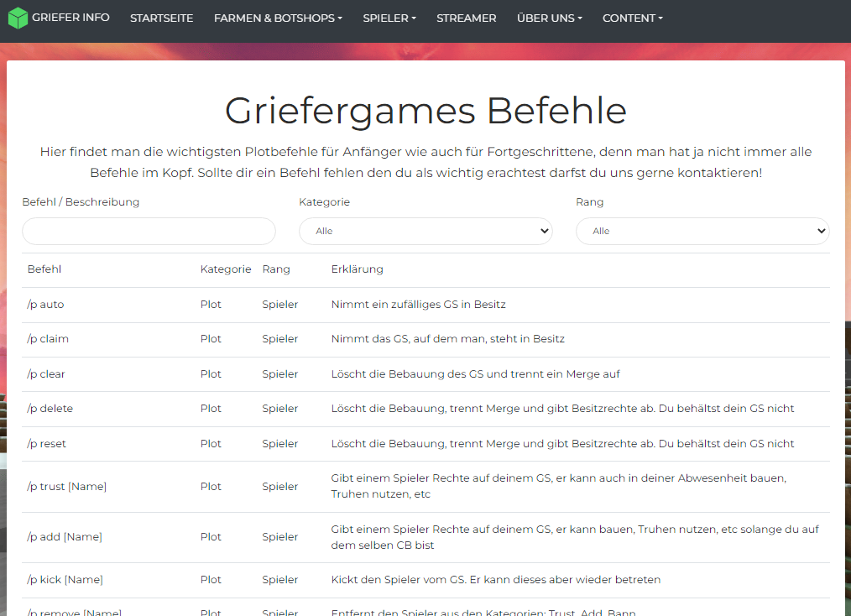Click the /p trust [Name] command entry
The height and width of the screenshot is (616, 851).
tap(67, 487)
